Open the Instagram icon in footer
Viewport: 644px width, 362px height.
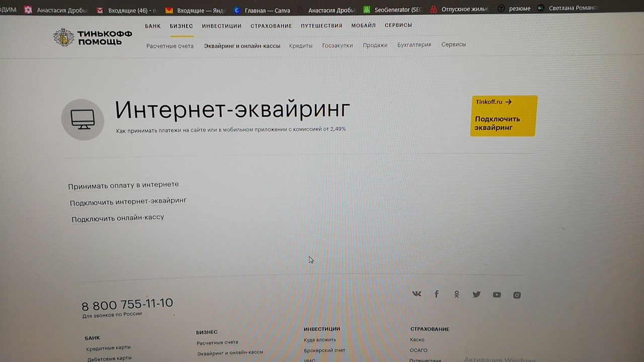point(517,295)
